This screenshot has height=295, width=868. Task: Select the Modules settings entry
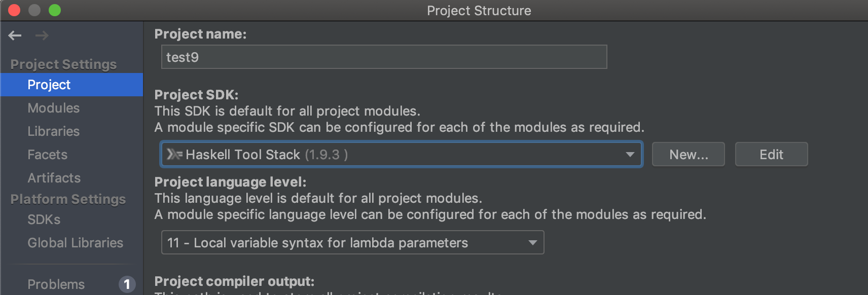pyautogui.click(x=53, y=107)
